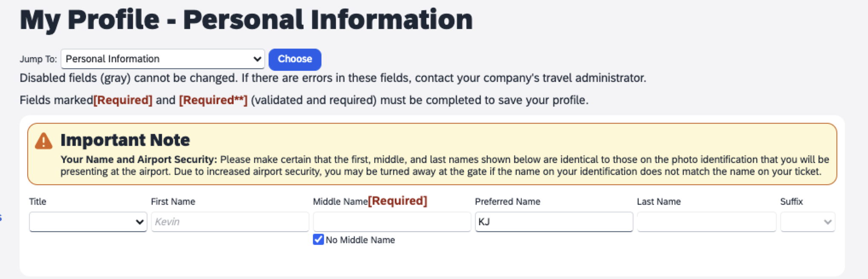
Task: Click the Preferred Name field containing KJ
Action: click(x=553, y=222)
